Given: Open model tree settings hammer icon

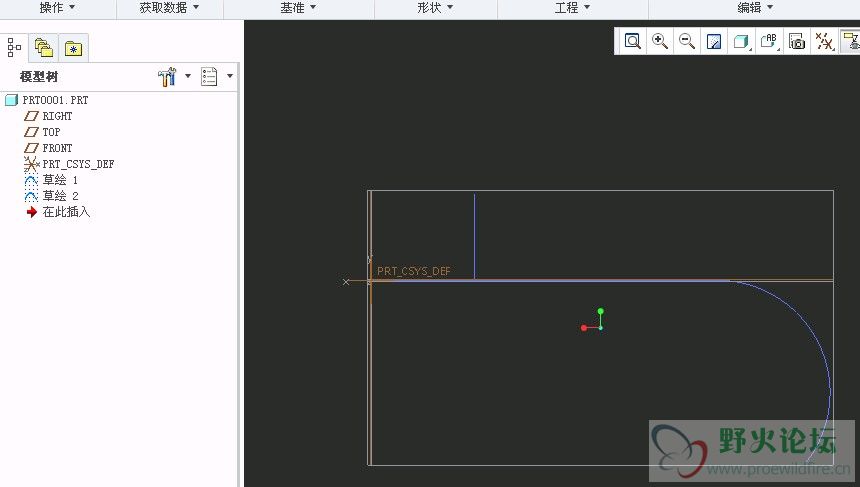Looking at the screenshot, I should [x=167, y=77].
